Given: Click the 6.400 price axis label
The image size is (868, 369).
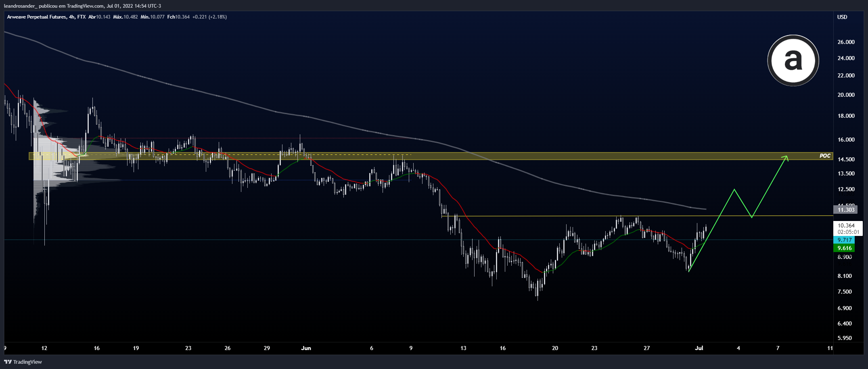Looking at the screenshot, I should [845, 323].
